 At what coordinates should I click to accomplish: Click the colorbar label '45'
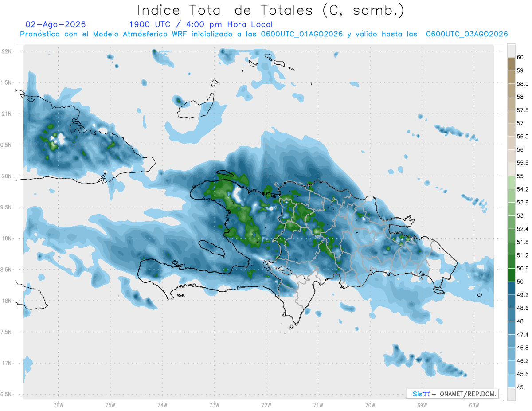tap(520, 387)
